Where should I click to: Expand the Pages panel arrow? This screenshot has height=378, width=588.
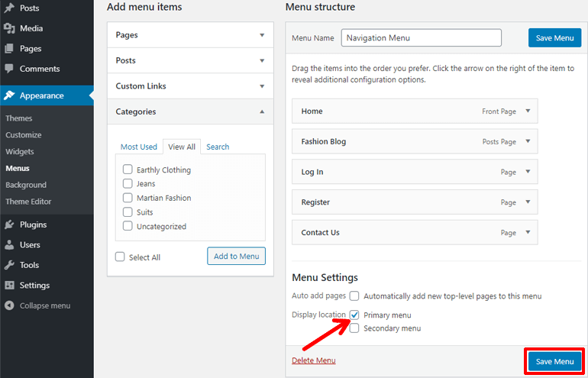(x=262, y=35)
